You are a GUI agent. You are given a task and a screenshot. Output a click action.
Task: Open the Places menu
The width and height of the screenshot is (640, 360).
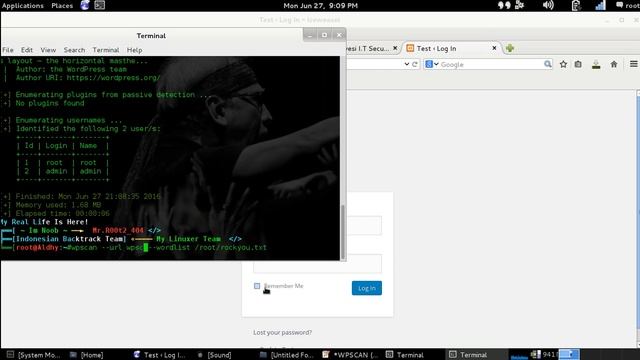click(62, 5)
